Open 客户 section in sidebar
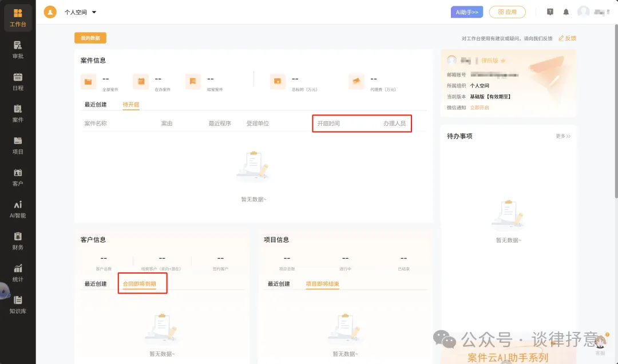This screenshot has height=364, width=618. pyautogui.click(x=18, y=177)
